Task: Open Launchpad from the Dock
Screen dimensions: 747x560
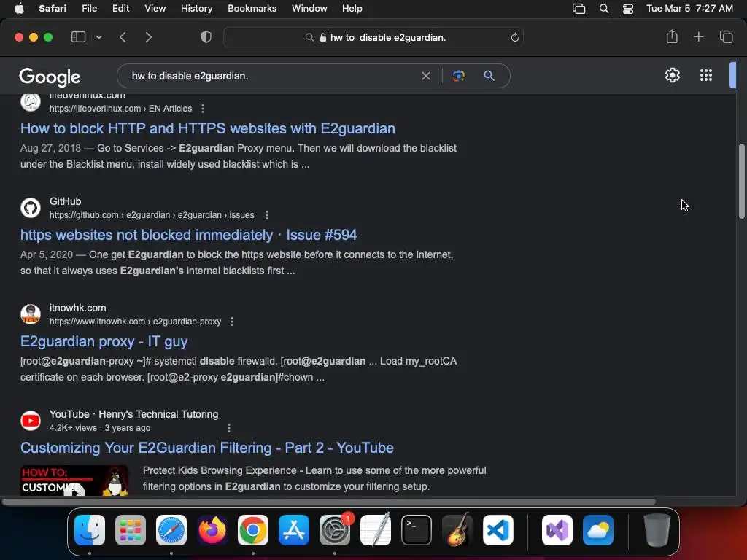Action: coord(131,530)
